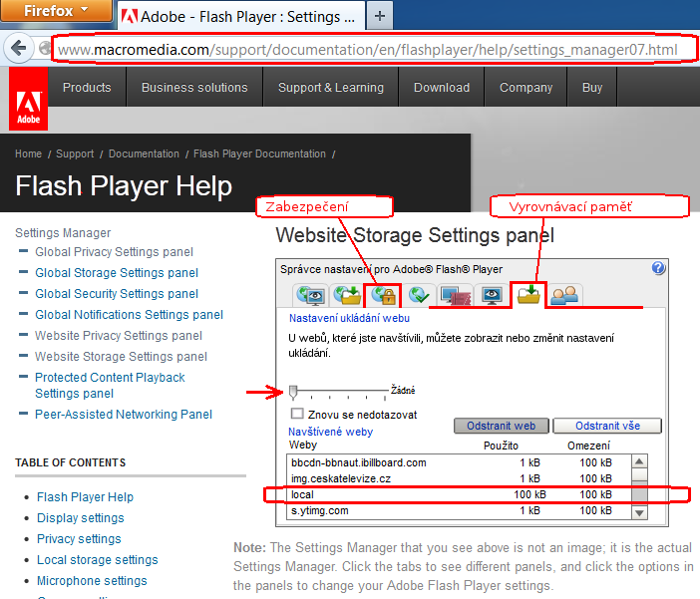
Task: Open the Download menu
Action: pyautogui.click(x=442, y=87)
